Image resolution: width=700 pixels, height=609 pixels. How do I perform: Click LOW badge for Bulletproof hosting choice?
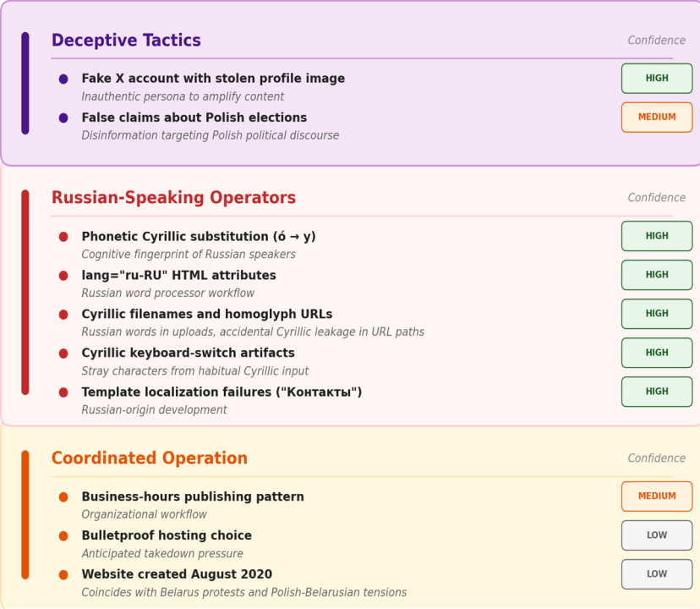point(656,535)
